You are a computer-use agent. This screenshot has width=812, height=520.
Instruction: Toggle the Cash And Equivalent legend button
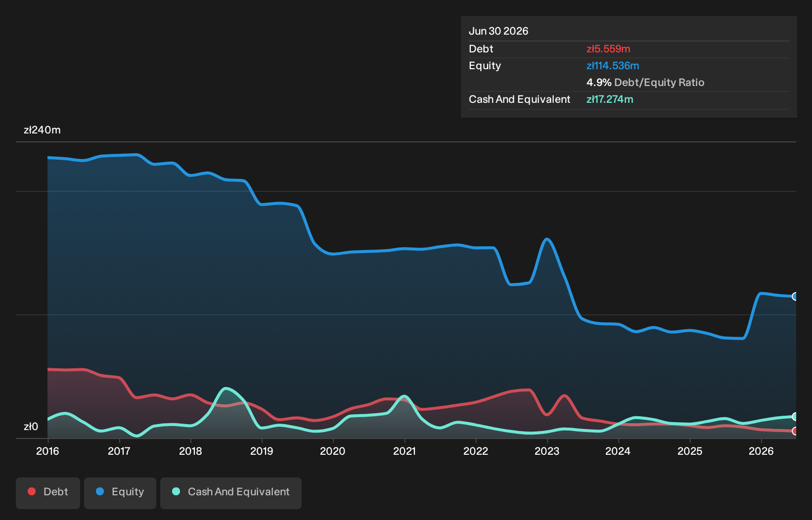point(231,493)
